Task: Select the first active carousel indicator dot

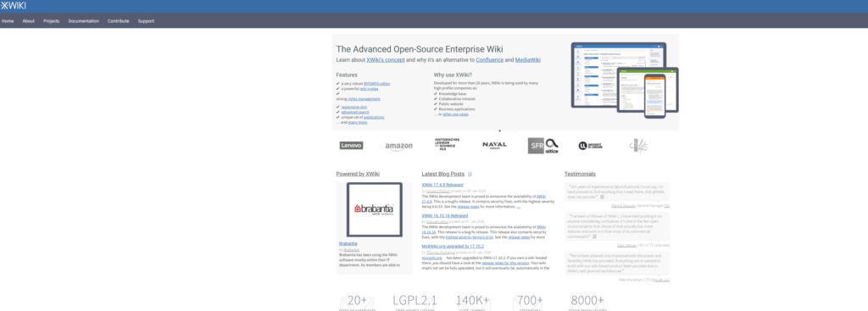Action: [x=500, y=131]
